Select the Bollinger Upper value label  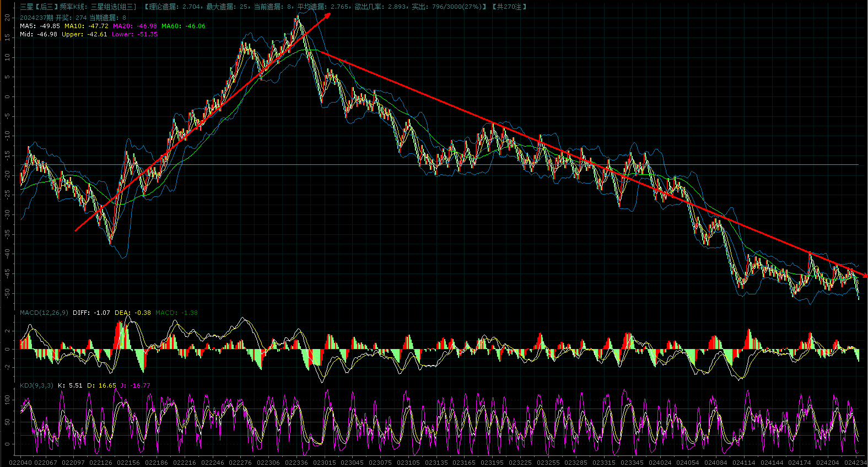[84, 34]
